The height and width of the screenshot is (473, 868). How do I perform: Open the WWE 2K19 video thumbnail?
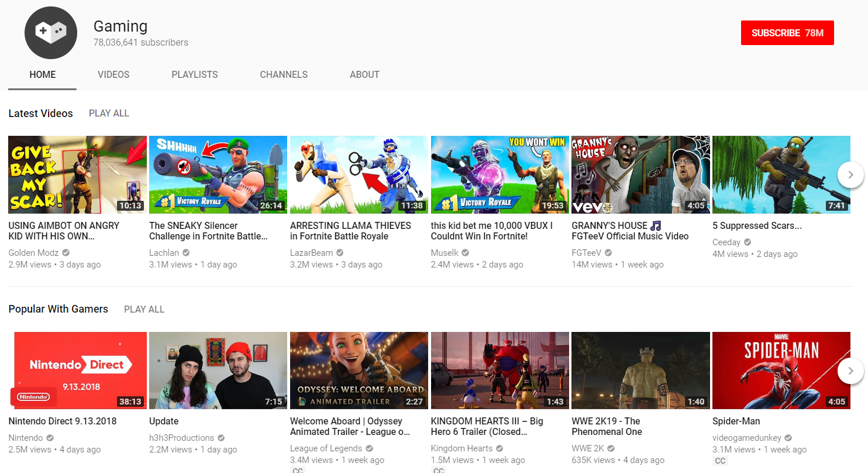click(x=640, y=371)
